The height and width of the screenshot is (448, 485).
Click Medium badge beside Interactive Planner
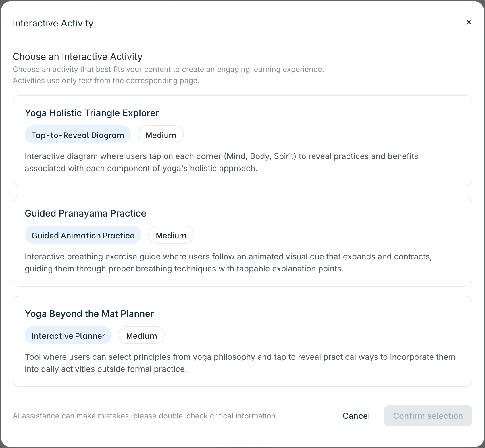141,336
